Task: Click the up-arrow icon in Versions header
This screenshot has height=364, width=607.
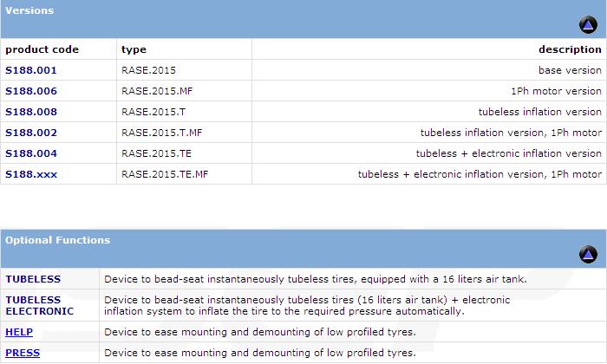Action: point(588,25)
